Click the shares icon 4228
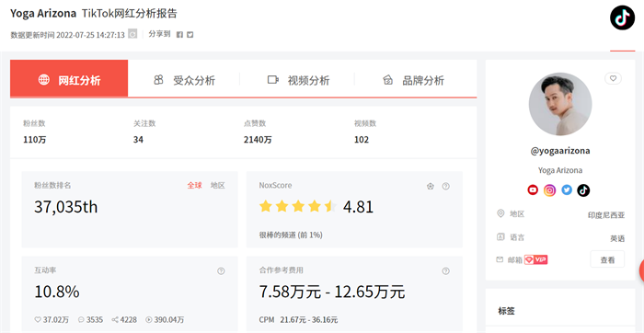Screen dimensions: 644x333 pyautogui.click(x=115, y=319)
